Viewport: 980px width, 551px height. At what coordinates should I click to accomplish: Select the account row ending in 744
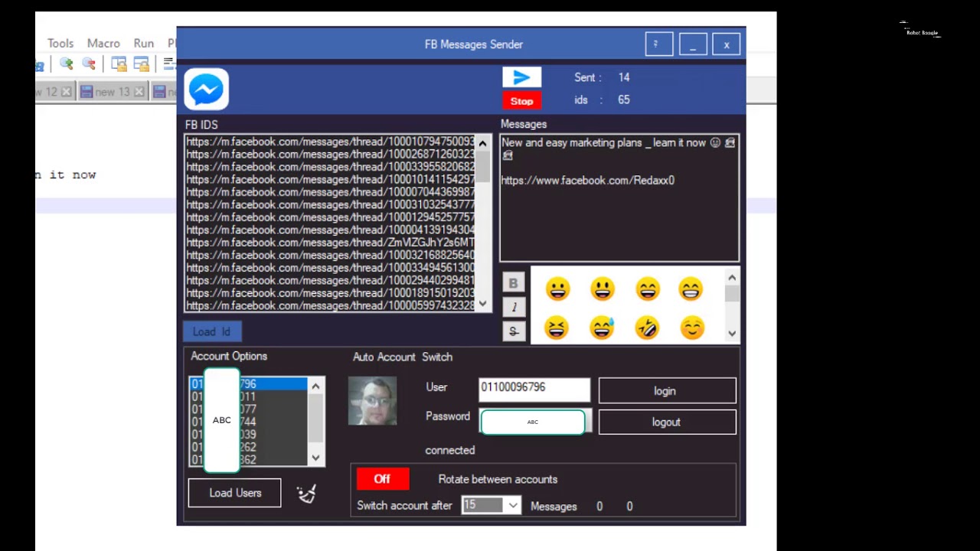click(249, 422)
